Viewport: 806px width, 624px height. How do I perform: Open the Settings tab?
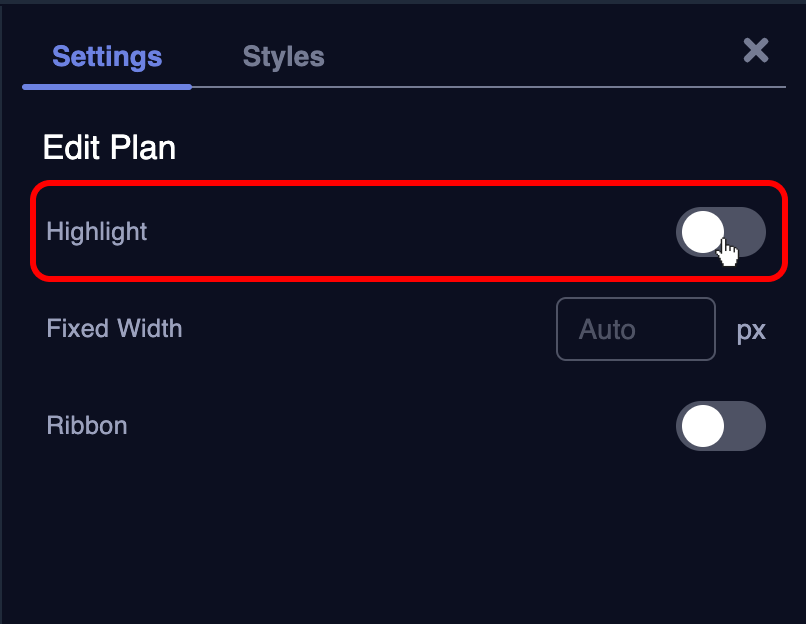pyautogui.click(x=107, y=56)
